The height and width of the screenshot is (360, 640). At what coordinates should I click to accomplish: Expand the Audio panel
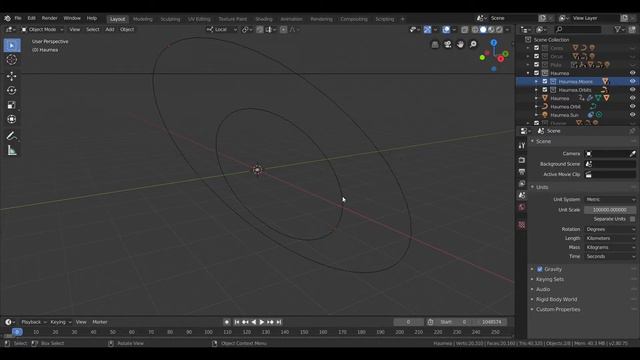pos(543,289)
